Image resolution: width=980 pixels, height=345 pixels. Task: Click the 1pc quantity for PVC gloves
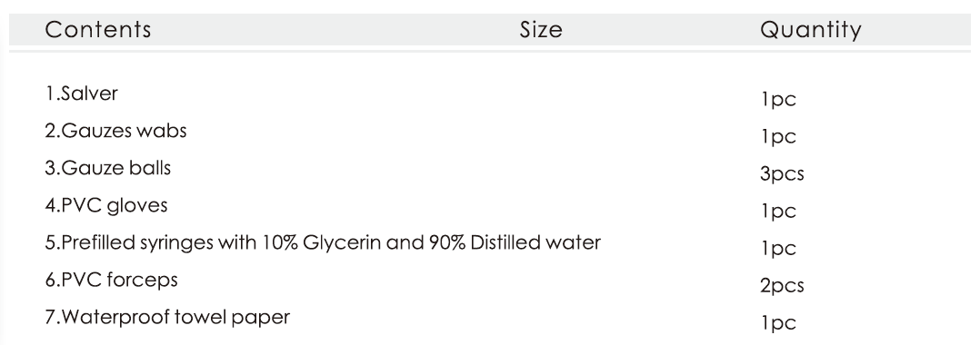click(778, 212)
